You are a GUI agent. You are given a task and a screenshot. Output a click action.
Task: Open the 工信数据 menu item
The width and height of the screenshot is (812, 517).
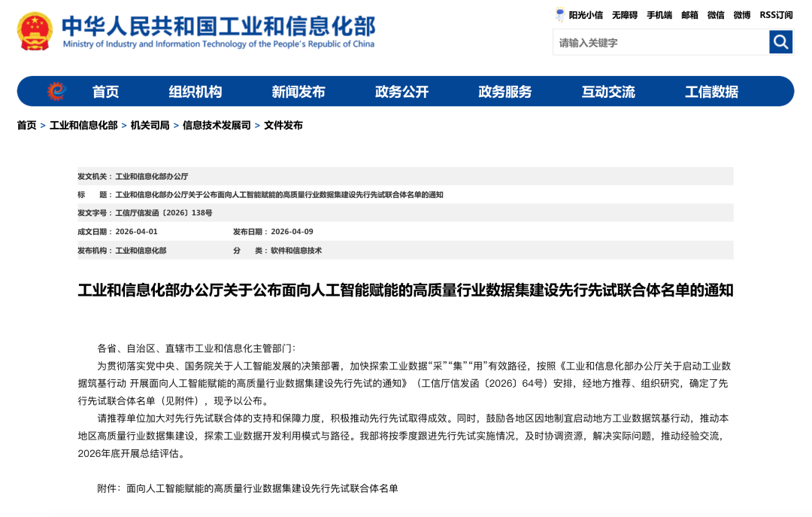click(x=711, y=92)
